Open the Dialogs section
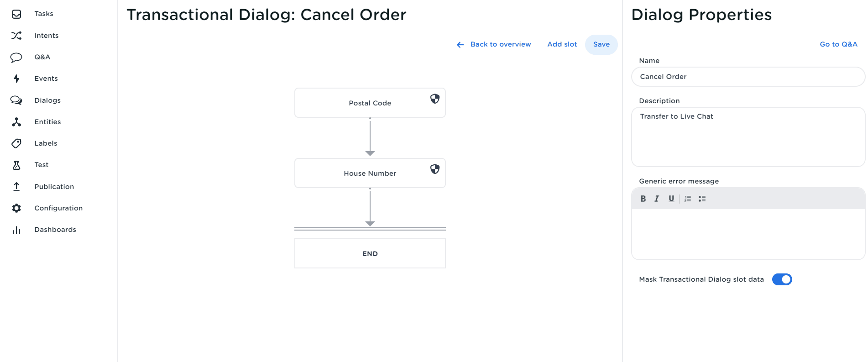Image resolution: width=868 pixels, height=362 pixels. coord(47,100)
